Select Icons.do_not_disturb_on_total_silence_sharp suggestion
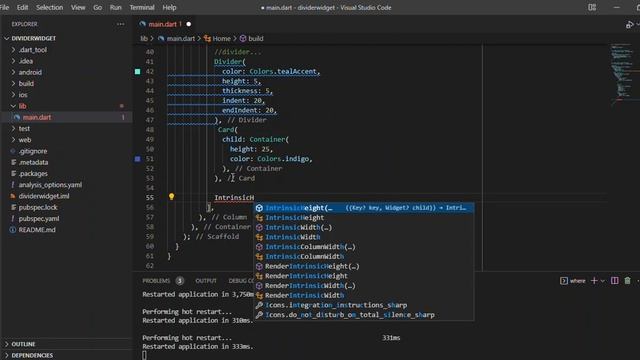The height and width of the screenshot is (360, 640). pyautogui.click(x=364, y=315)
